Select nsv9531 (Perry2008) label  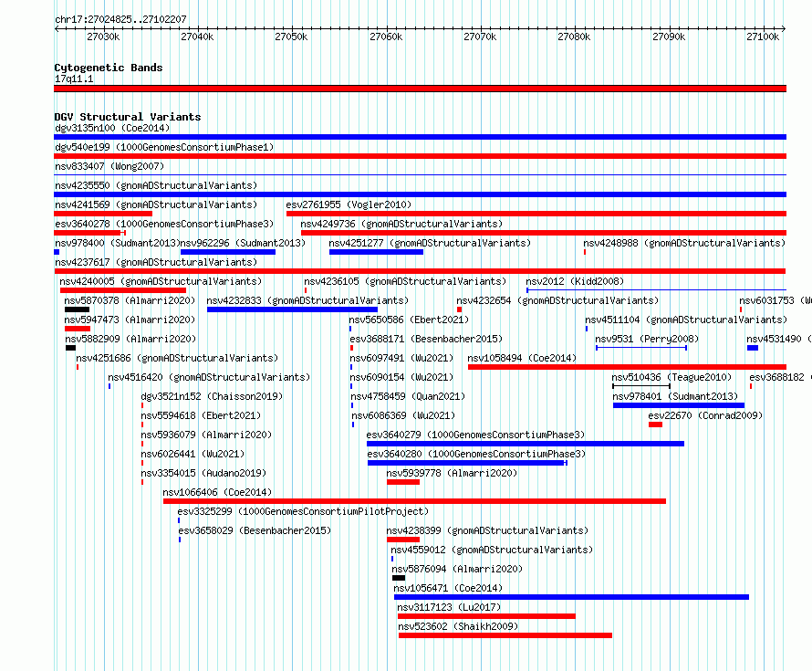(647, 339)
